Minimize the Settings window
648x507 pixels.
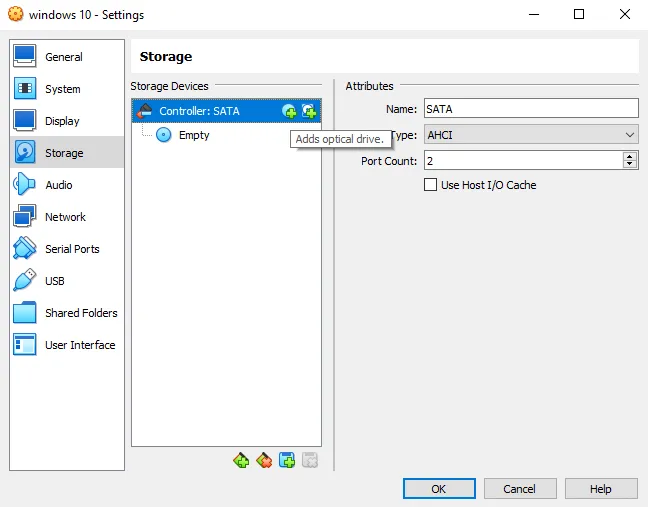click(x=534, y=14)
